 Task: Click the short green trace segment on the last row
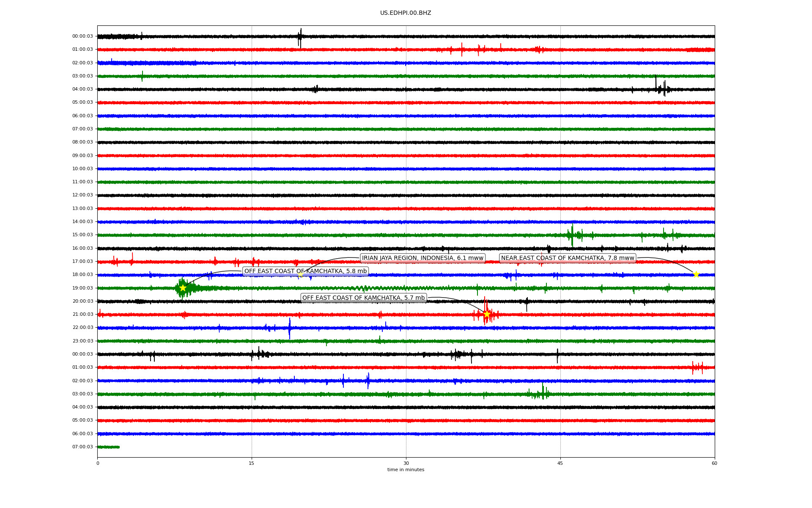tap(108, 447)
